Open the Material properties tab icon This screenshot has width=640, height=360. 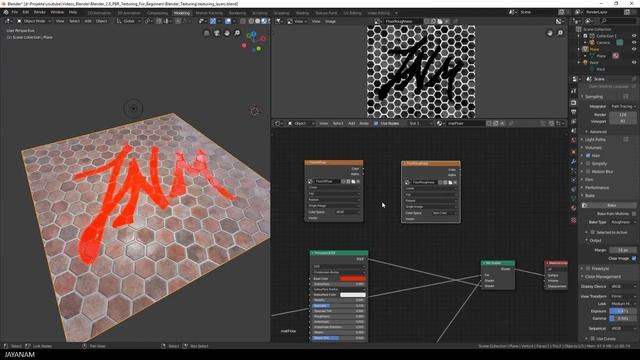click(573, 208)
